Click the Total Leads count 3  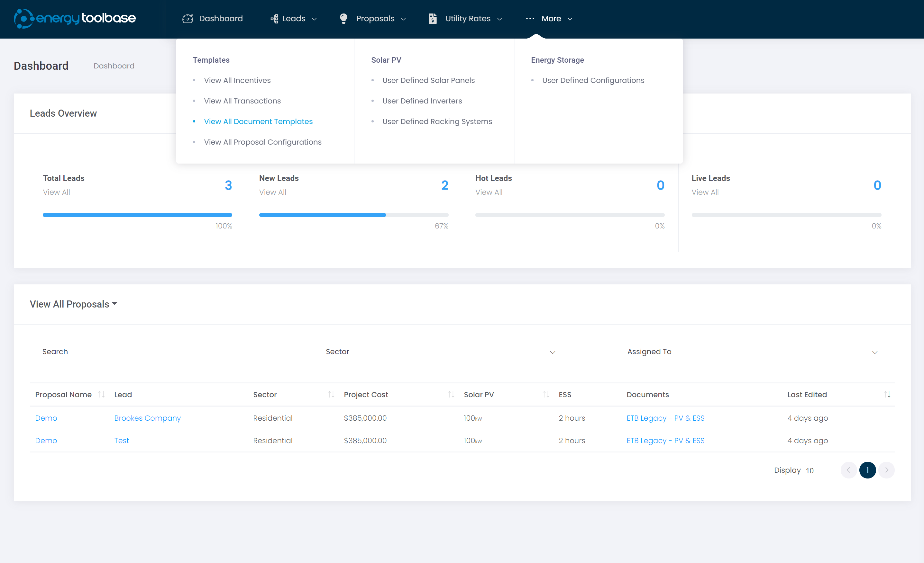coord(228,185)
